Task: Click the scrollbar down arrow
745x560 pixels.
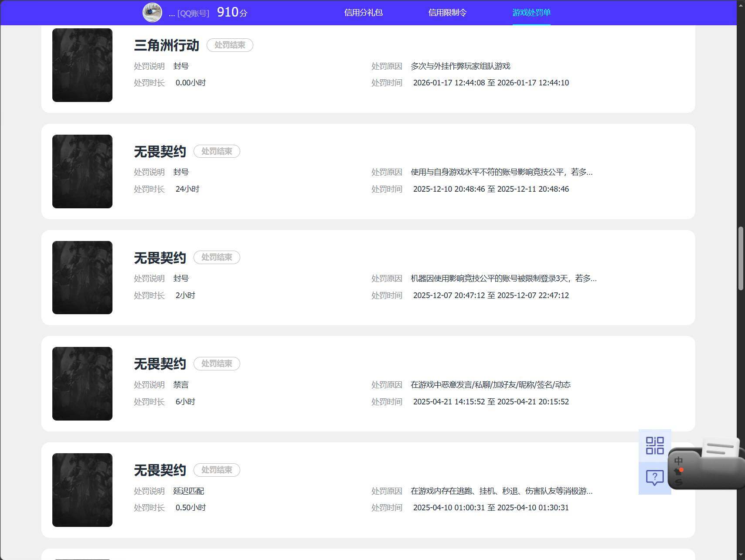Action: click(741, 556)
